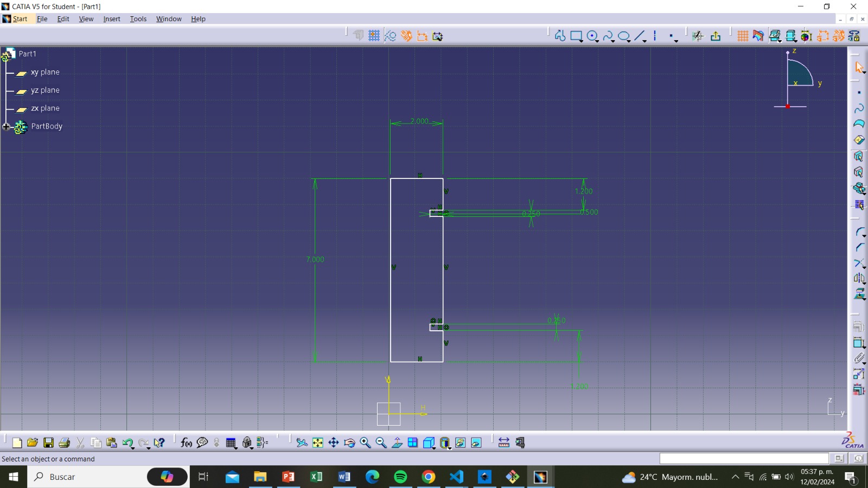Select the Pan view tool
868x488 pixels.
[x=334, y=443]
